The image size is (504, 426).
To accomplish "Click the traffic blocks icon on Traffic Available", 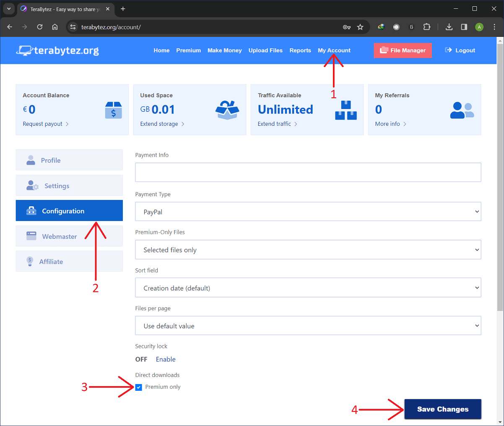I will click(x=345, y=110).
